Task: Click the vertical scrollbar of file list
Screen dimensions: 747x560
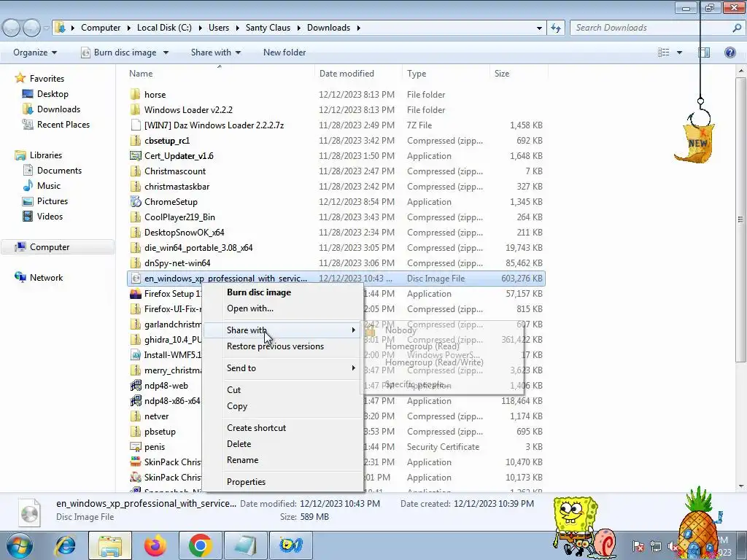Action: click(x=740, y=219)
